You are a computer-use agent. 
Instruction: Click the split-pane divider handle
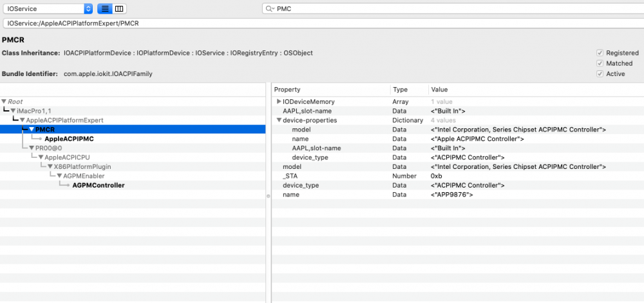coord(269,196)
